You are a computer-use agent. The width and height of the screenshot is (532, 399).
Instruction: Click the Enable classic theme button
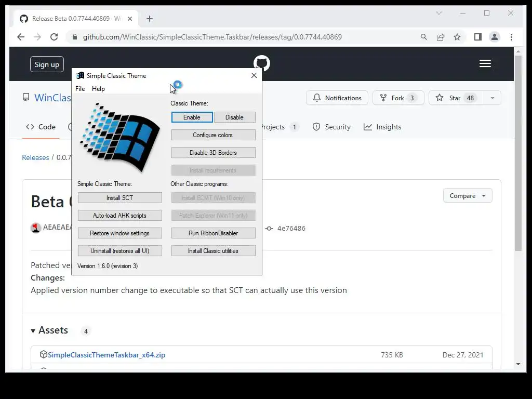(x=192, y=117)
